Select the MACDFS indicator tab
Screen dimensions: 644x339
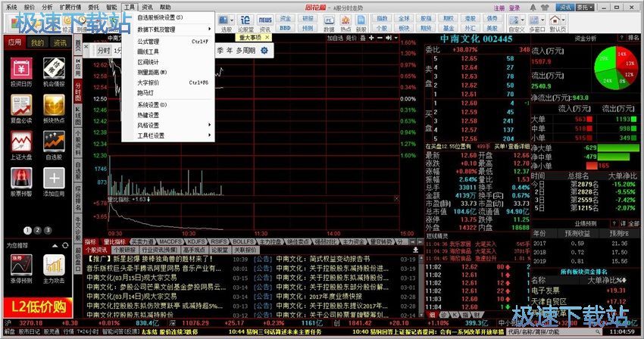170,241
